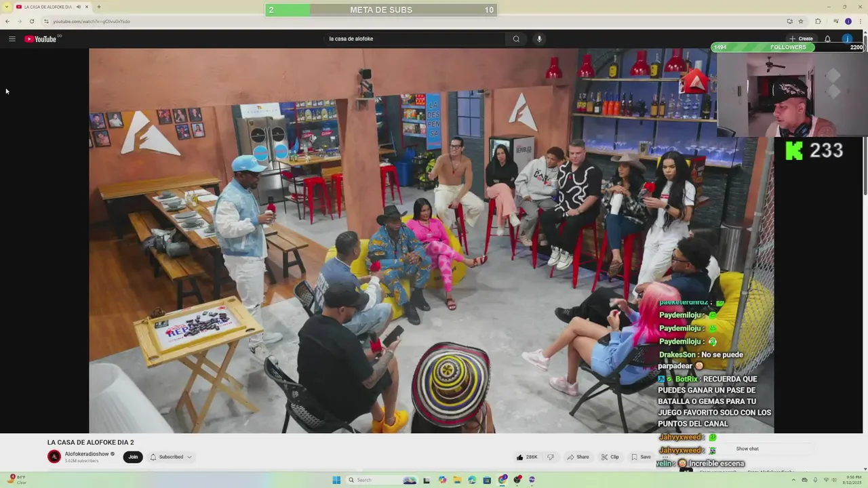868x488 pixels.
Task: Click the 5.62M subscribers text
Action: [81, 461]
